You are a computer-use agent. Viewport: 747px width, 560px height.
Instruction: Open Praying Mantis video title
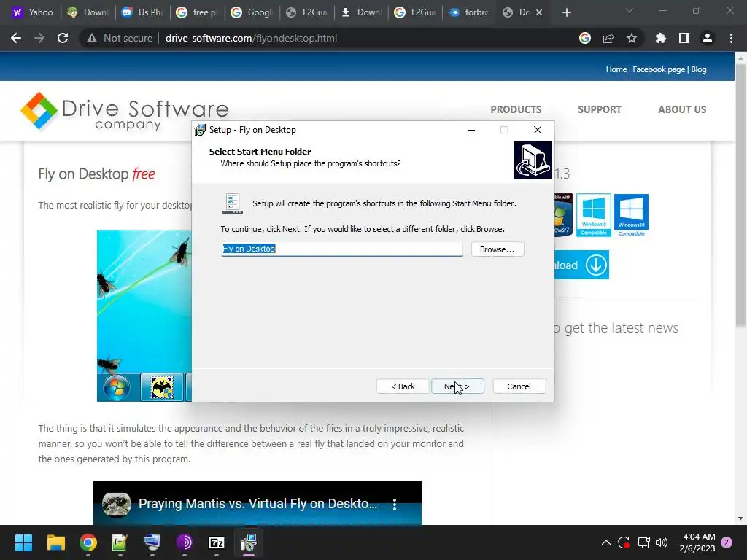(x=258, y=504)
